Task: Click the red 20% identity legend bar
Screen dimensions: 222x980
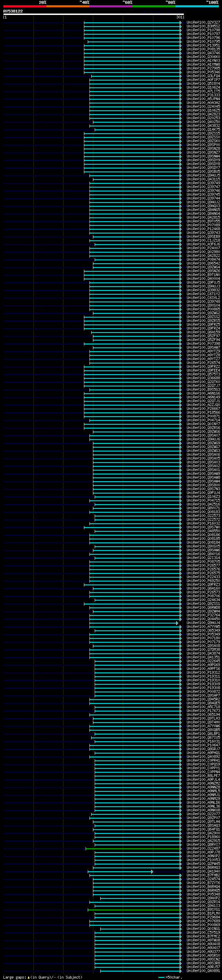Action: pos(25,6)
